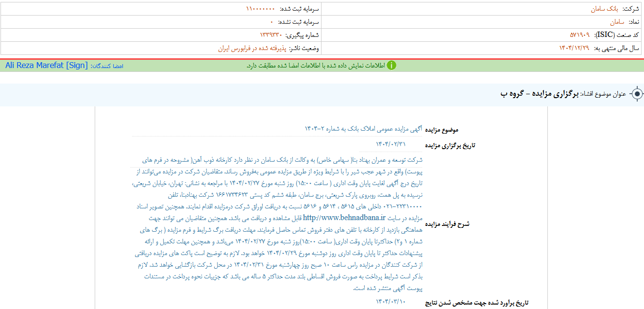This screenshot has width=644, height=309.
Task: Click the tracking number 1339330
Action: click(x=271, y=35)
